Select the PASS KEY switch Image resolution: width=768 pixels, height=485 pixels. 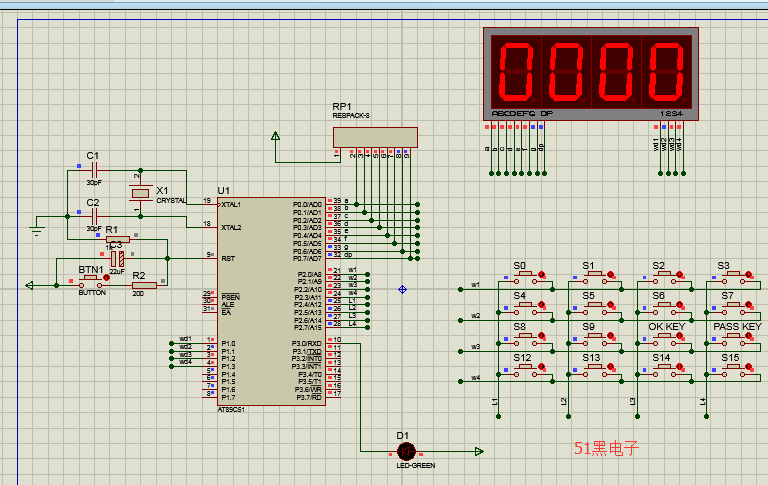pos(734,339)
